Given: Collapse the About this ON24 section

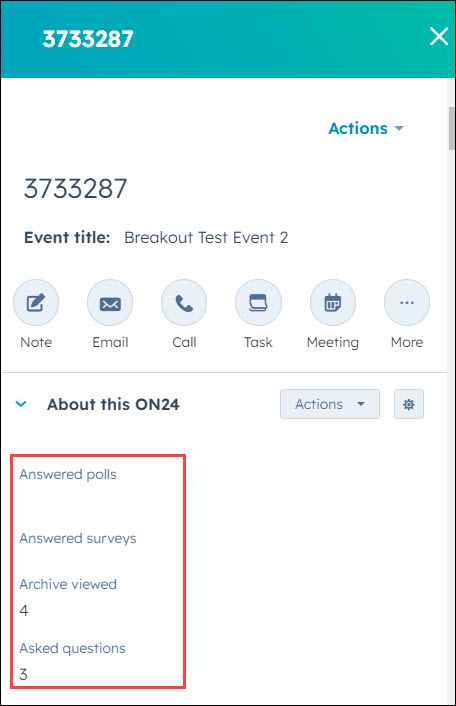Looking at the screenshot, I should (x=21, y=404).
